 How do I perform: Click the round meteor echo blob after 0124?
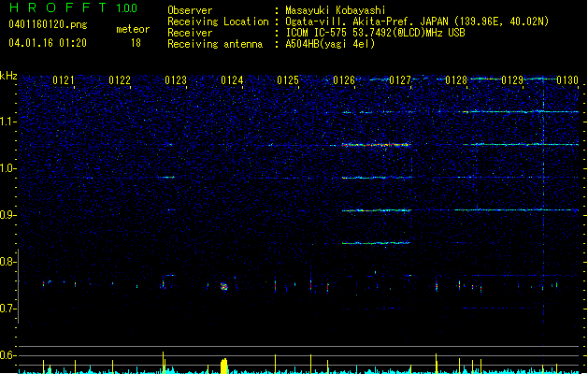tap(224, 287)
